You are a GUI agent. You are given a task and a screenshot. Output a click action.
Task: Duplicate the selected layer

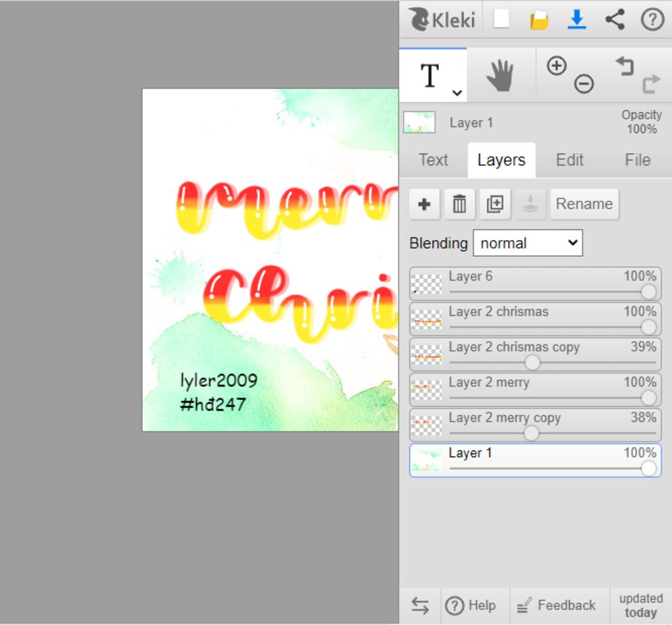[x=495, y=204]
